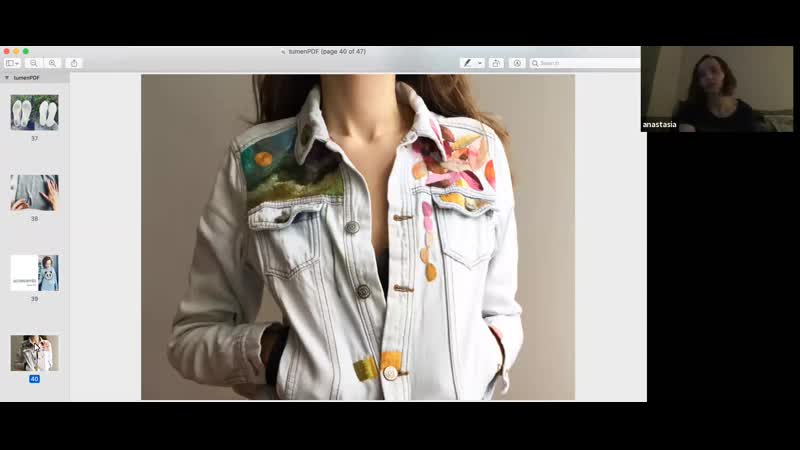Click the Share icon in toolbar
The image size is (800, 450).
pyautogui.click(x=74, y=63)
